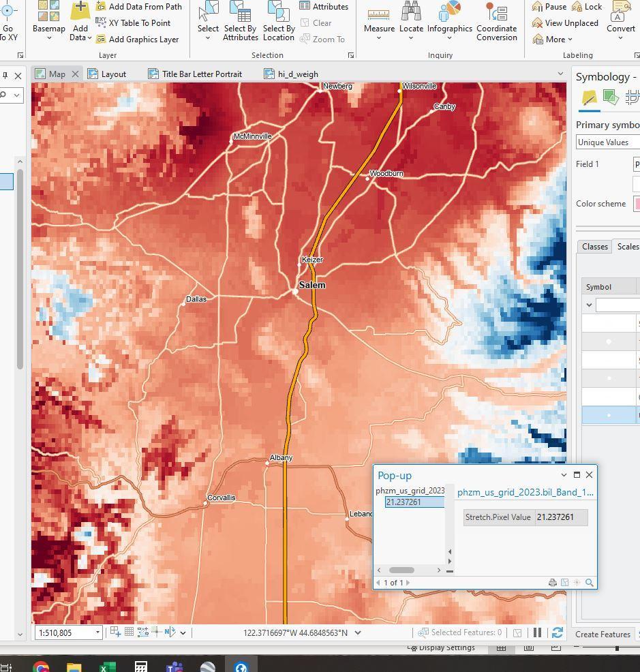Open the Title Bar Letter Portrait tab
This screenshot has height=672, width=640.
click(x=195, y=74)
